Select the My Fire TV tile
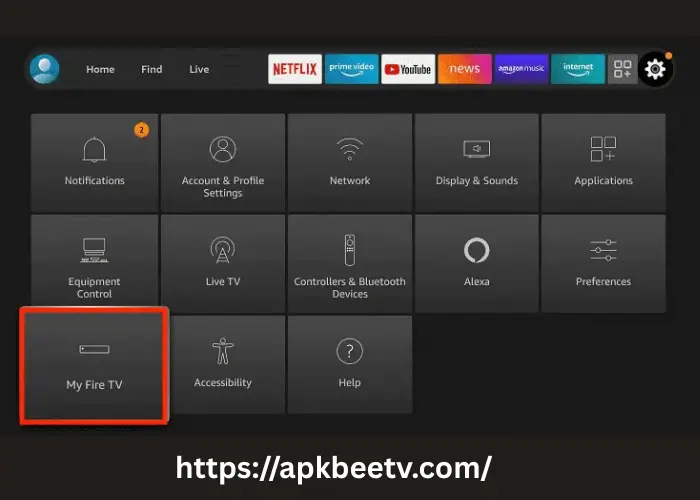This screenshot has width=700, height=500. point(95,364)
